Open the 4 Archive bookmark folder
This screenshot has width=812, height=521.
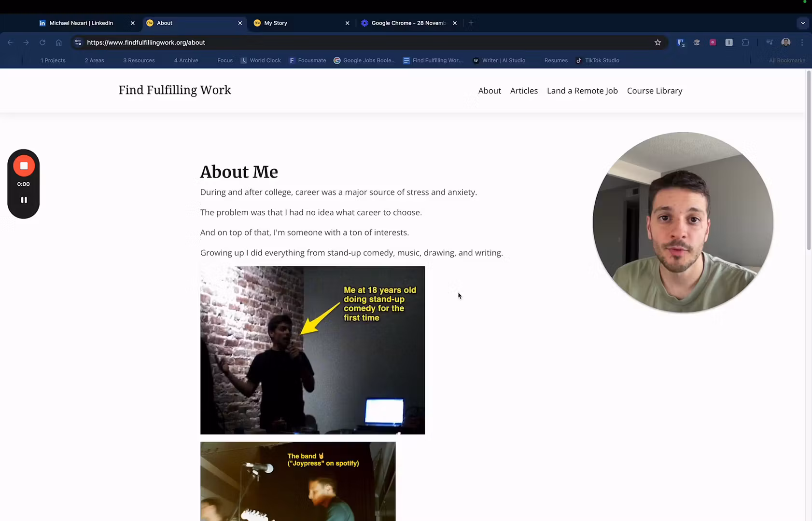pos(186,60)
